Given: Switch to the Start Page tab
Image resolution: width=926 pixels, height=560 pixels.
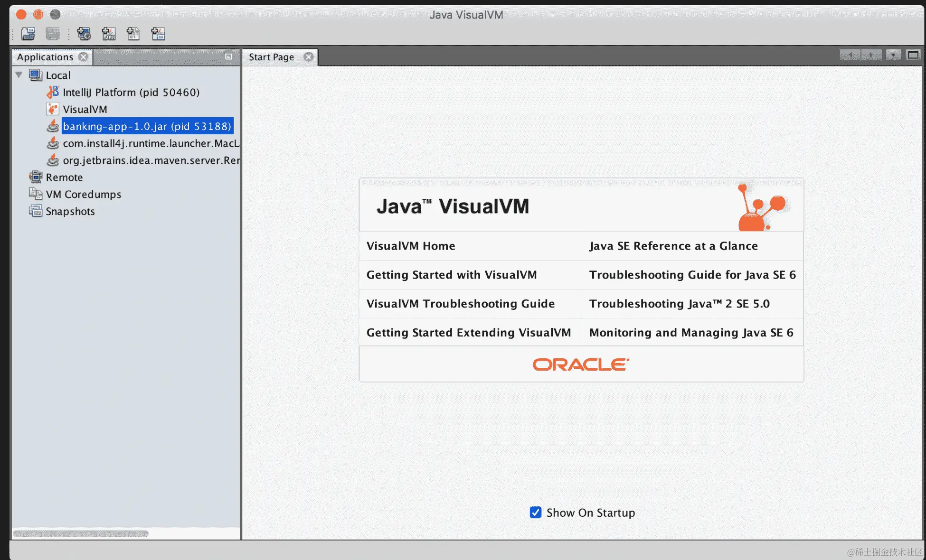Looking at the screenshot, I should click(x=271, y=57).
